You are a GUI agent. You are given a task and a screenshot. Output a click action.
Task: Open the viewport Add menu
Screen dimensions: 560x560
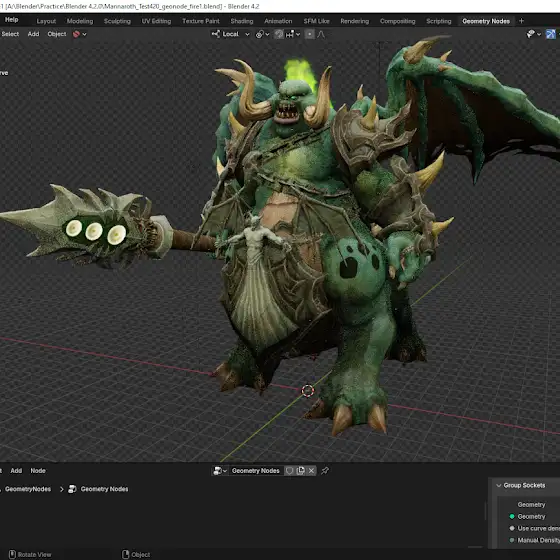[x=33, y=34]
